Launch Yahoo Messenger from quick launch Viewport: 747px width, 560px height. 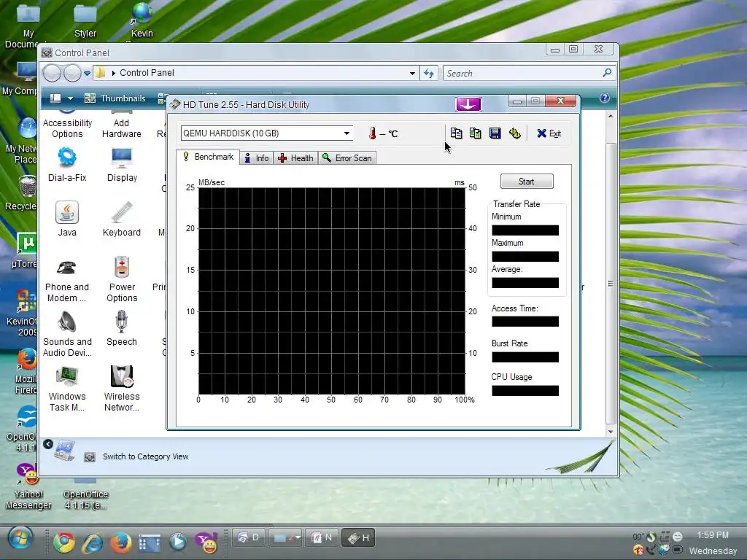(206, 542)
